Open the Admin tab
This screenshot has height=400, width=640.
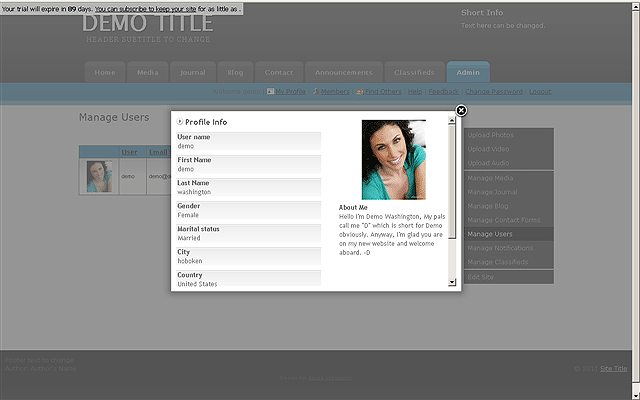coord(467,73)
